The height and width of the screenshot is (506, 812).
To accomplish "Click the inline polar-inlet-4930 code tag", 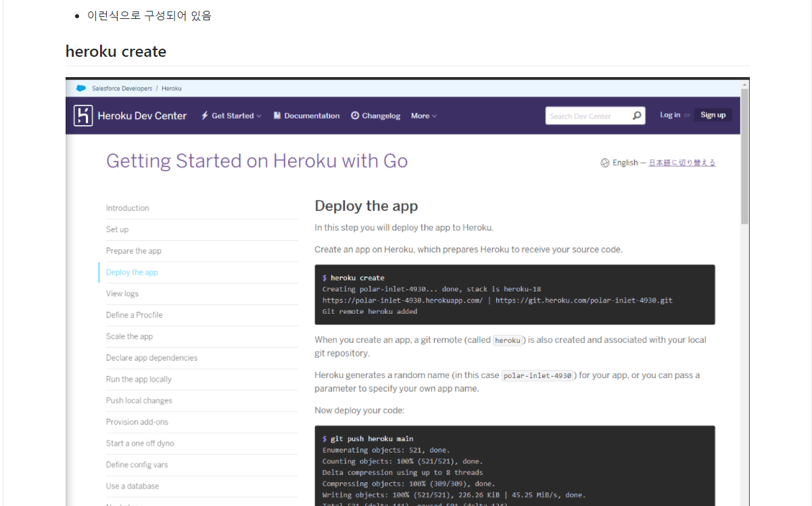I will coord(538,375).
